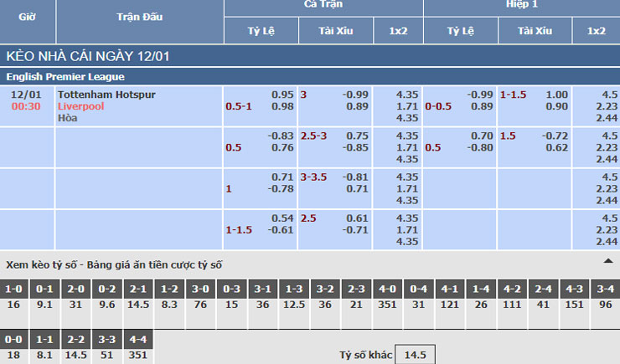Select the 2.5-3 over/under line
This screenshot has width=620, height=364.
point(313,136)
